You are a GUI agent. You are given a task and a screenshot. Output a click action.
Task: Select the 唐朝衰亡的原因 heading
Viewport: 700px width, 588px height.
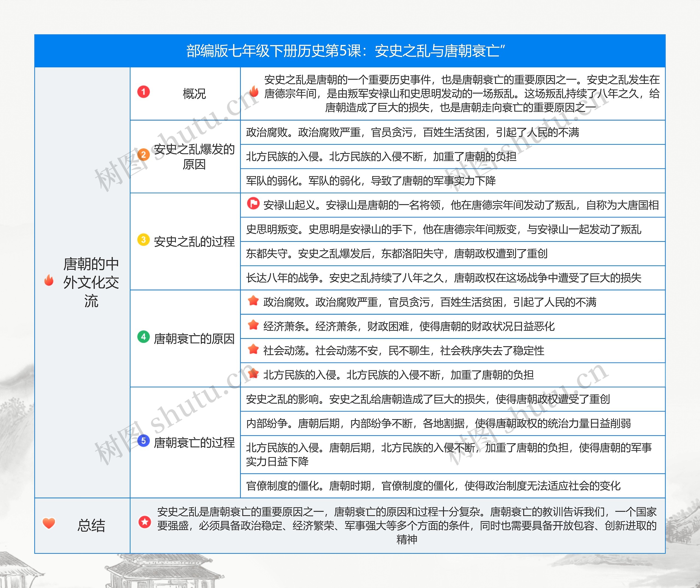tap(194, 339)
